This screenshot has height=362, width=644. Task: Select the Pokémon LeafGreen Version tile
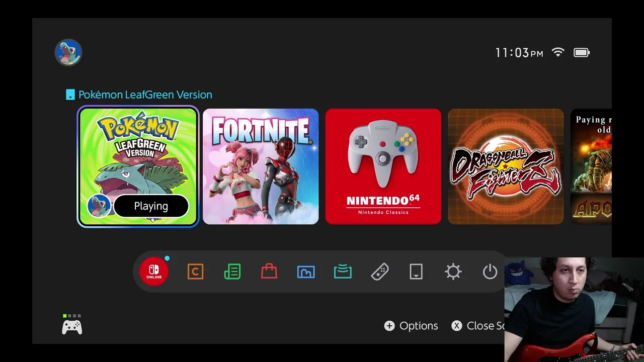pyautogui.click(x=138, y=166)
